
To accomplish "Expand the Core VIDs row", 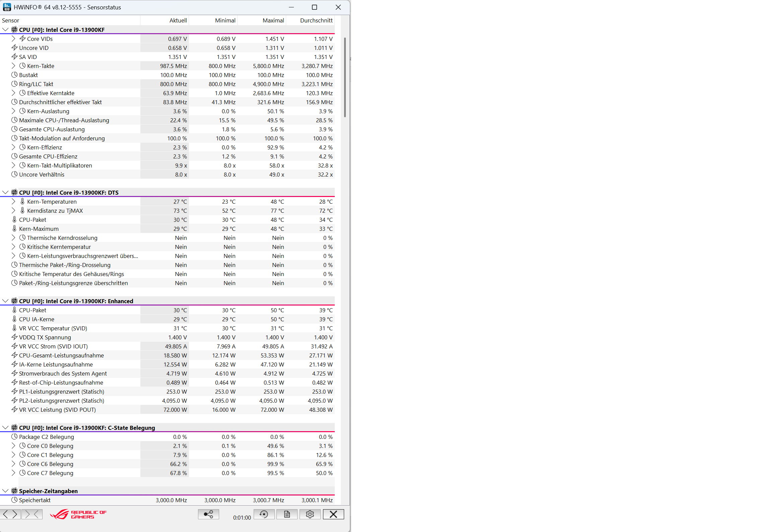I will click(13, 39).
